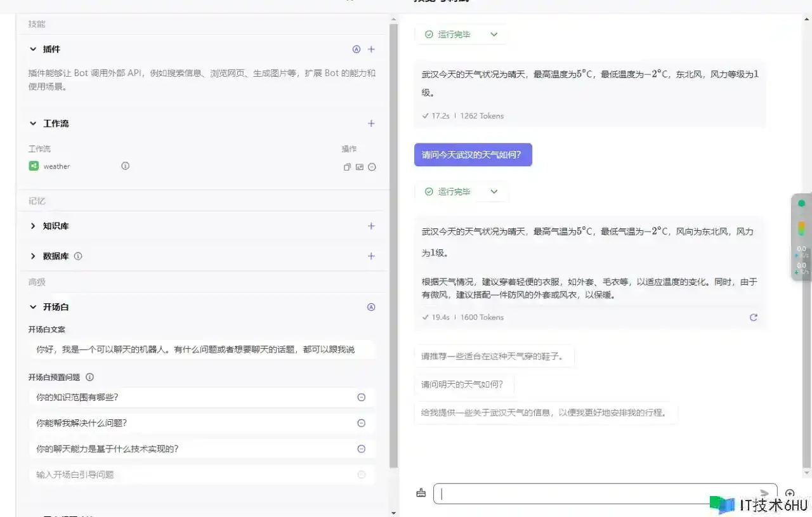This screenshot has width=812, height=517.
Task: Add a plugin with 插件 plus icon
Action: click(x=371, y=49)
